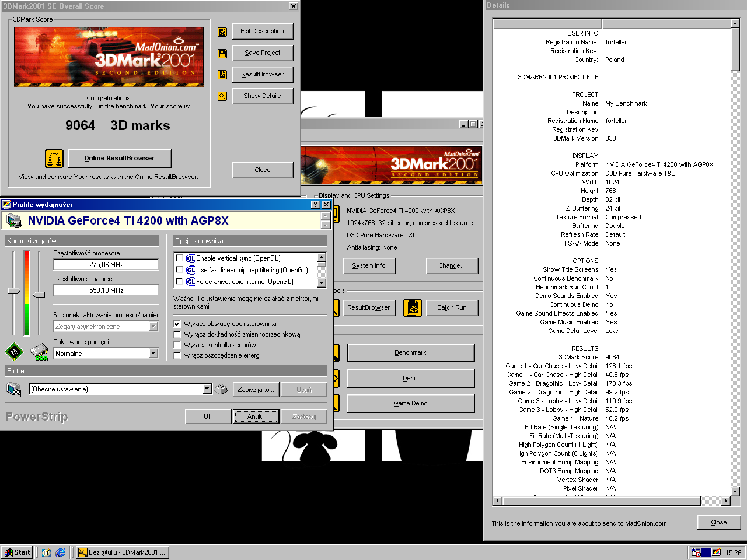Image resolution: width=747 pixels, height=560 pixels.
Task: Open the Online ResultBrowser
Action: coord(120,159)
